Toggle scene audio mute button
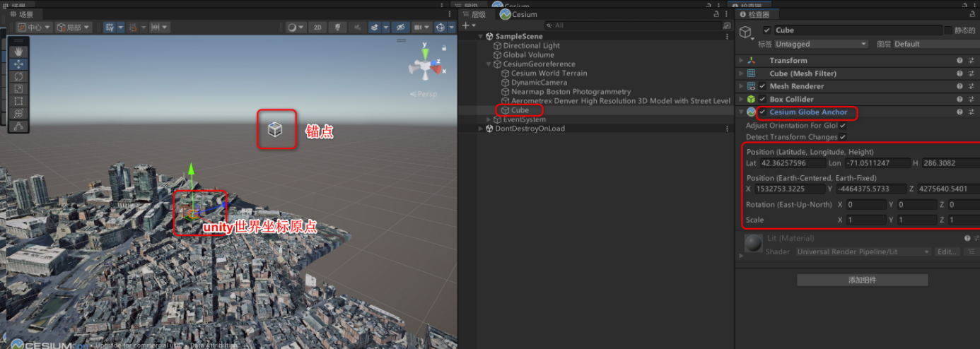Screen dimensions: 980x349 tap(358, 28)
